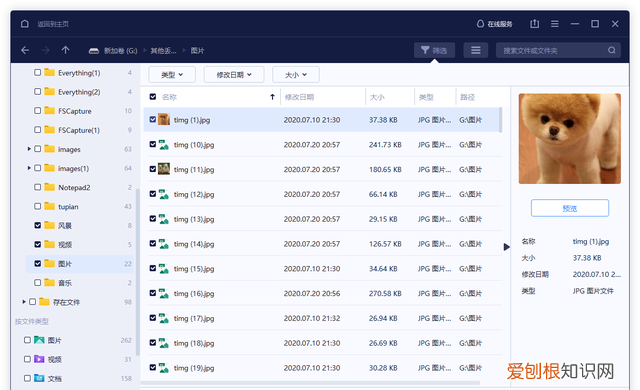Click the drive icon in breadcrumb
The height and width of the screenshot is (390, 640).
coord(94,51)
